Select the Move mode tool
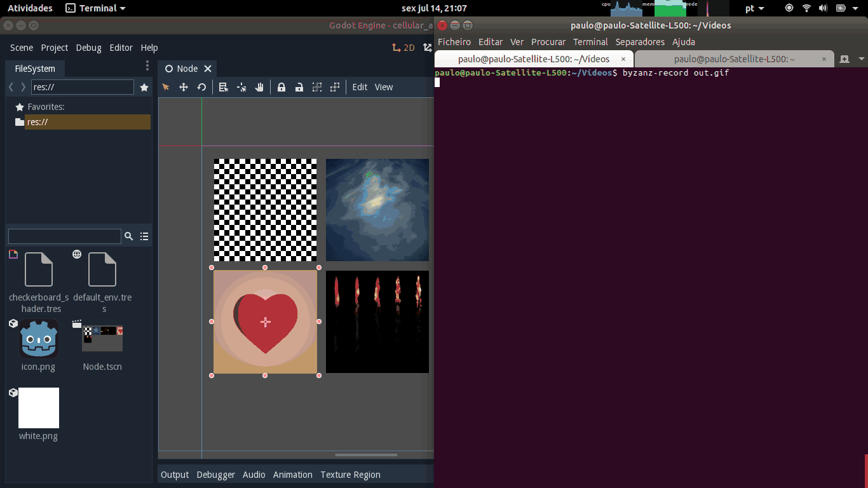This screenshot has width=868, height=488. point(184,87)
